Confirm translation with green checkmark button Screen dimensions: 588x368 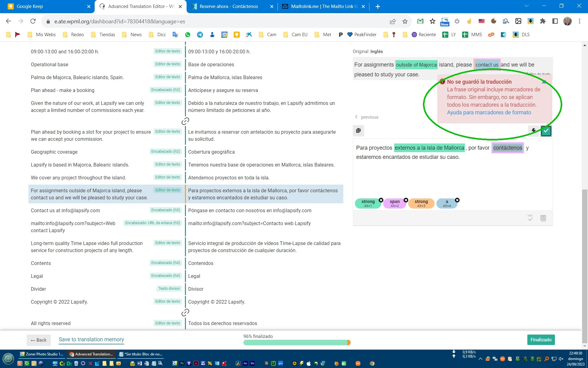[x=546, y=131]
